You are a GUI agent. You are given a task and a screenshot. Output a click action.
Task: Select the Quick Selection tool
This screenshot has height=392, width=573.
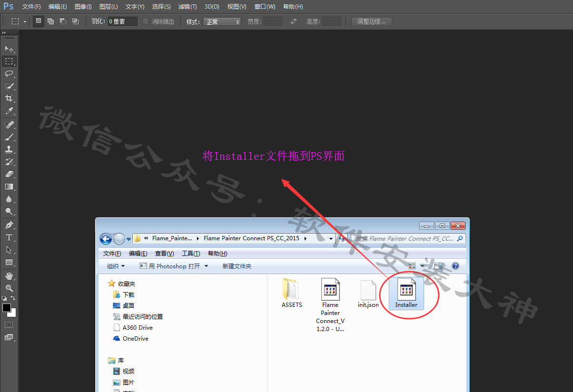pyautogui.click(x=9, y=86)
